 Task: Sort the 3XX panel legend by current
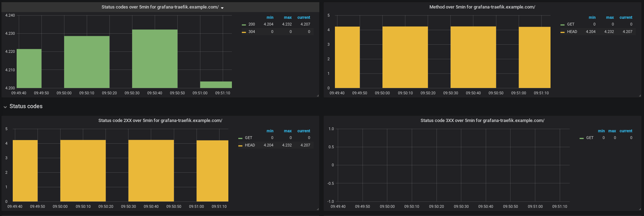click(626, 131)
